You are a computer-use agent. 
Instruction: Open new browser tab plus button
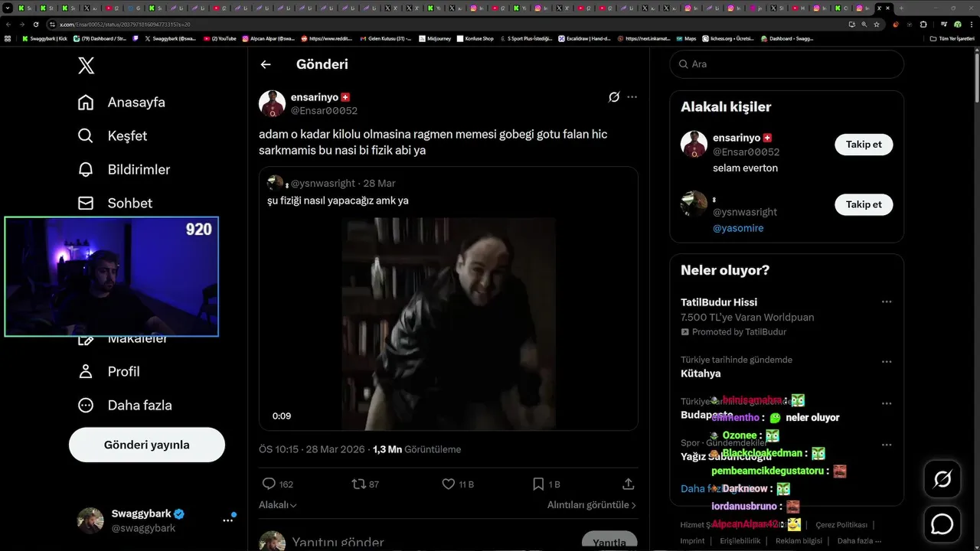(901, 8)
